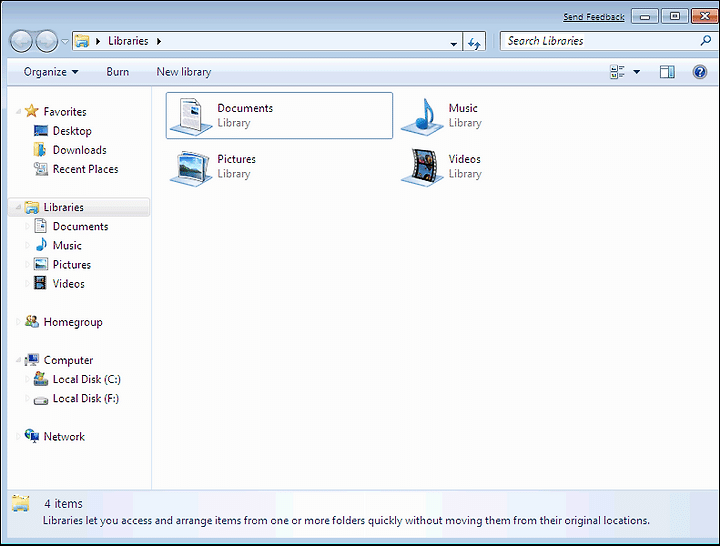
Task: Click the Send Feedback link
Action: pyautogui.click(x=593, y=17)
